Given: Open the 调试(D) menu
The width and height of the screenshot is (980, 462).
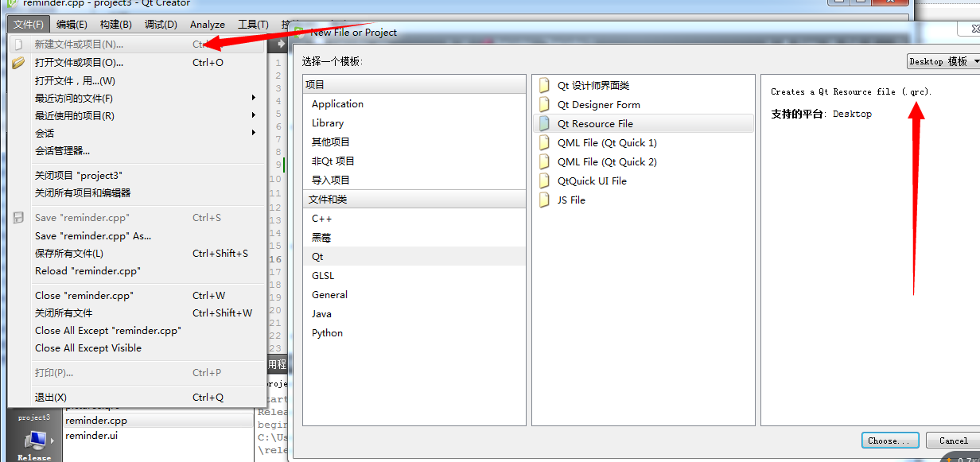Looking at the screenshot, I should coord(161,25).
